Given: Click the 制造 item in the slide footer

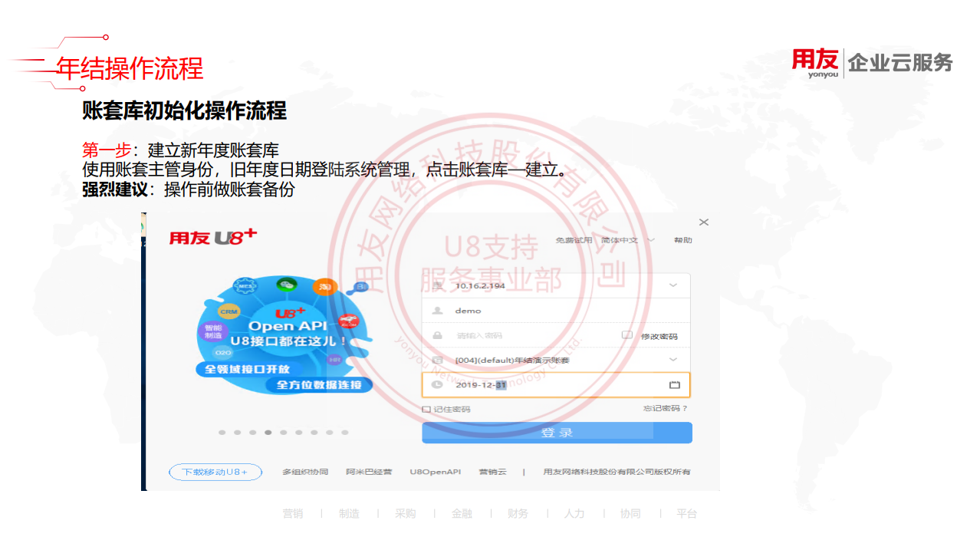Looking at the screenshot, I should pyautogui.click(x=349, y=514).
